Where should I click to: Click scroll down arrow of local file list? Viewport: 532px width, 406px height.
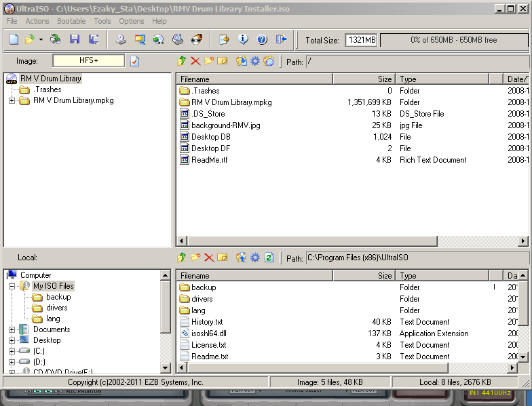(x=522, y=357)
